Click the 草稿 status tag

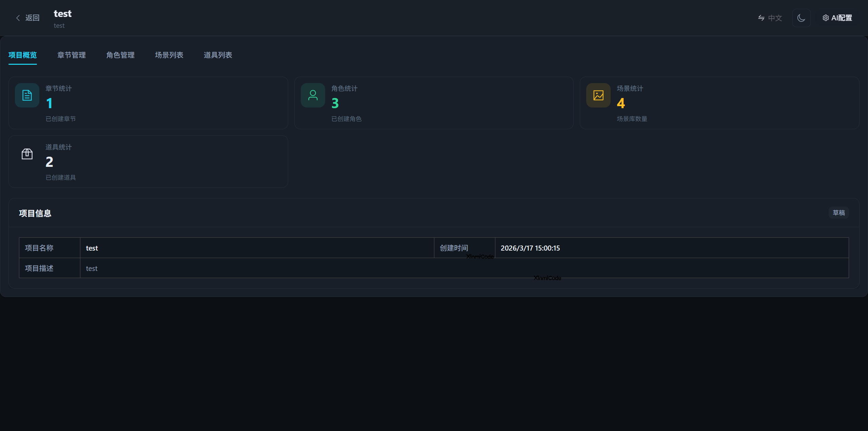[x=839, y=213]
